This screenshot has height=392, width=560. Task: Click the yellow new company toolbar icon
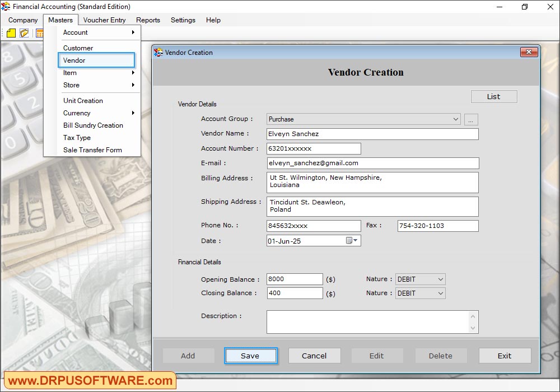click(11, 33)
